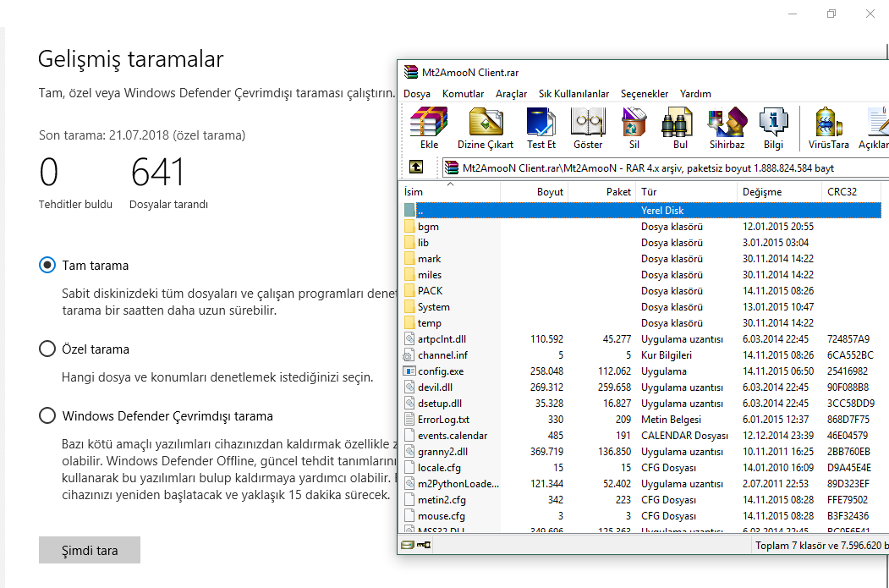Select the channel.inf file icon
Screen dimensions: 889x588
click(x=409, y=355)
